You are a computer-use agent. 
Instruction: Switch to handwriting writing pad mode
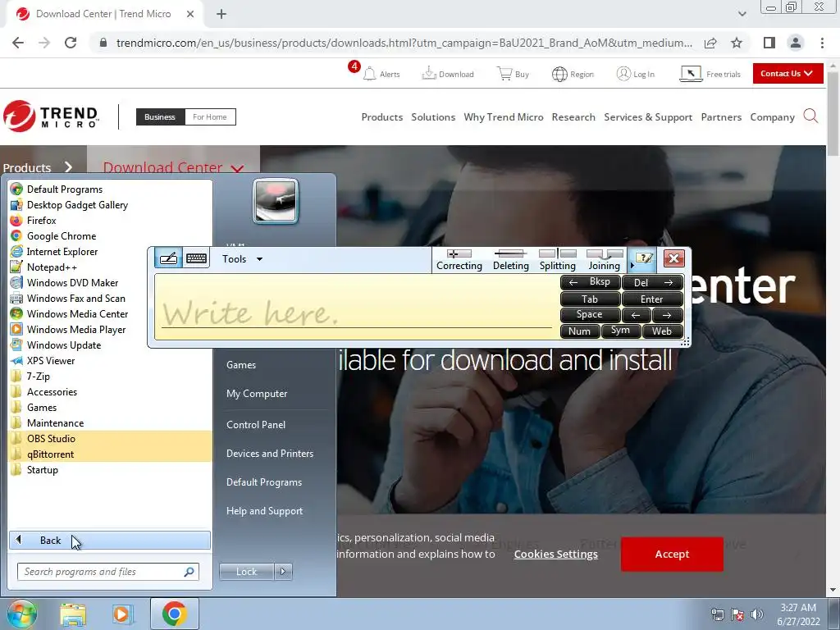[x=168, y=258]
